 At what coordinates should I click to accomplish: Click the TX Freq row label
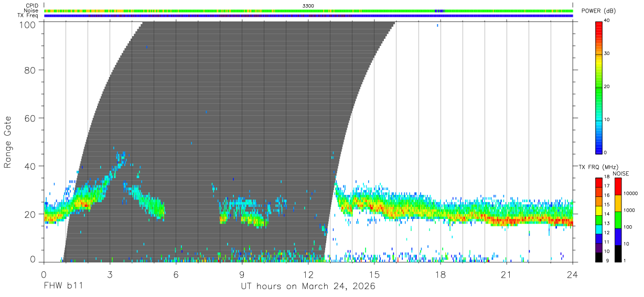(x=27, y=16)
